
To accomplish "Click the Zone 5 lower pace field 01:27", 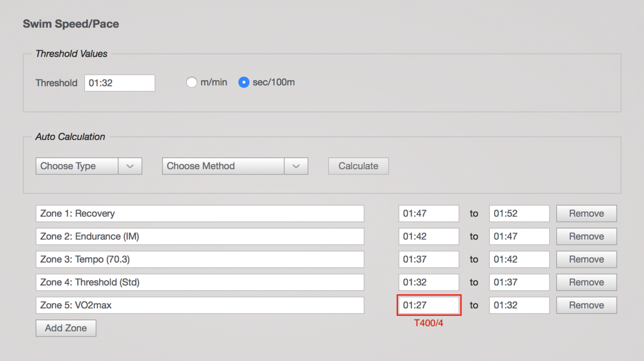I will point(429,306).
